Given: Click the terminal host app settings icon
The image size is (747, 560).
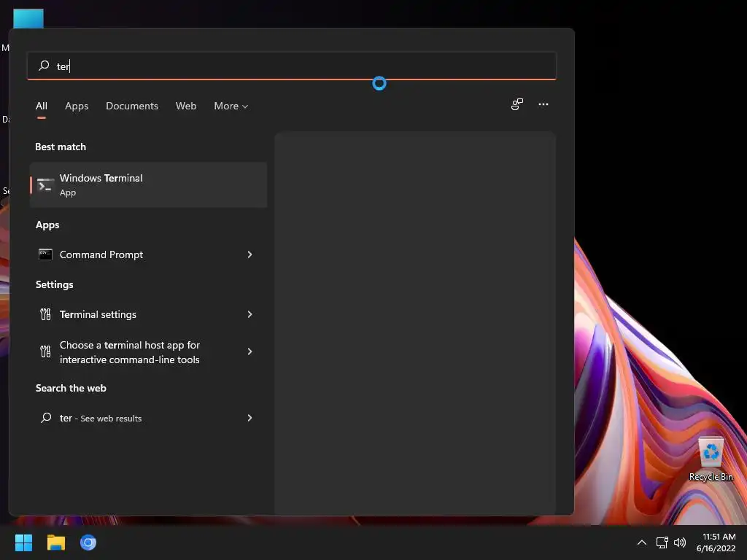Looking at the screenshot, I should pos(45,351).
